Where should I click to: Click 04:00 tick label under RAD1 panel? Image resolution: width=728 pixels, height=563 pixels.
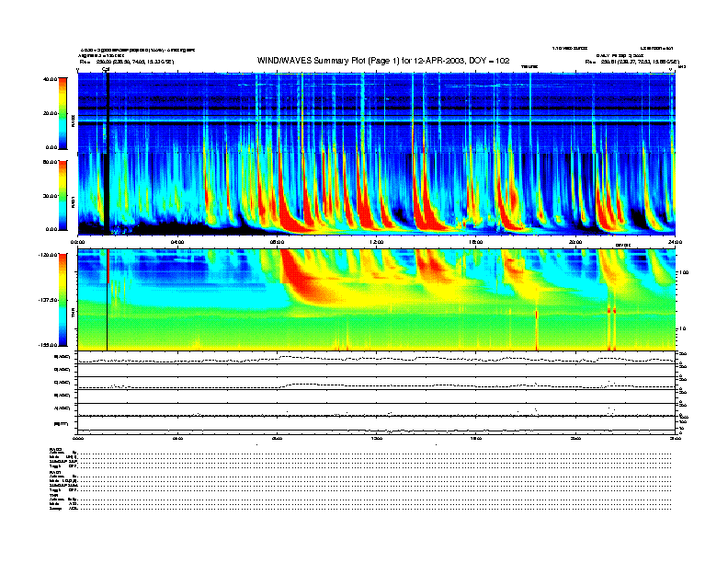click(x=177, y=242)
